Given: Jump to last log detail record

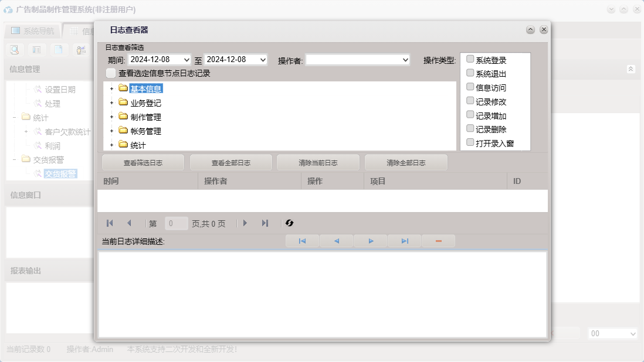Looking at the screenshot, I should (x=405, y=241).
